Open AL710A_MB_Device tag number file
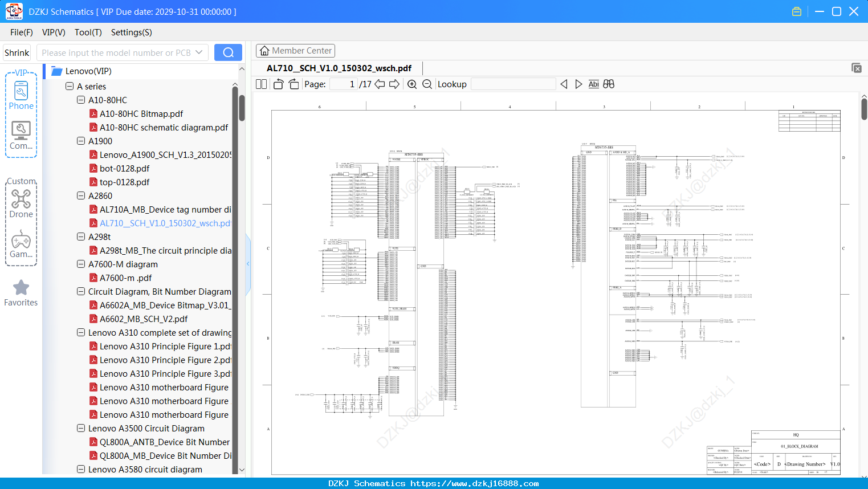Viewport: 868px width, 489px height. 165,209
